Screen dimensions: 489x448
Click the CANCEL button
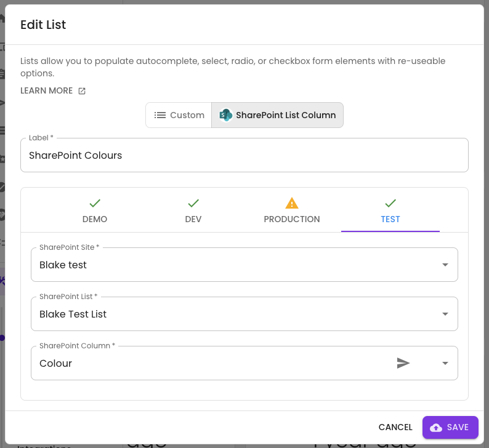[x=395, y=427]
